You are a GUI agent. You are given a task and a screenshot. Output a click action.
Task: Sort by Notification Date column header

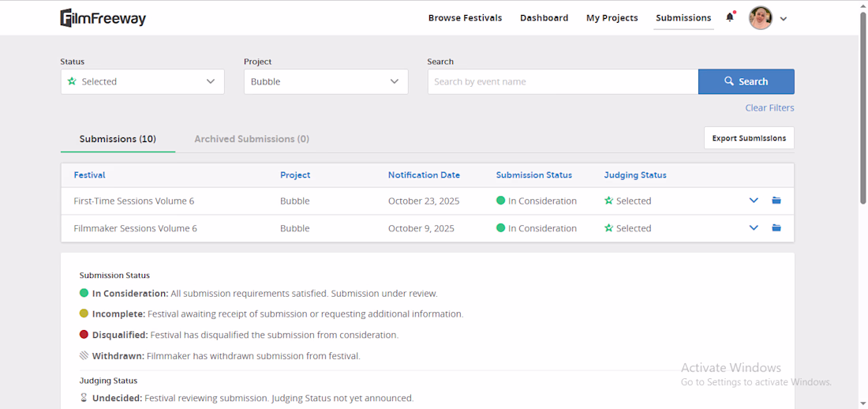point(424,175)
